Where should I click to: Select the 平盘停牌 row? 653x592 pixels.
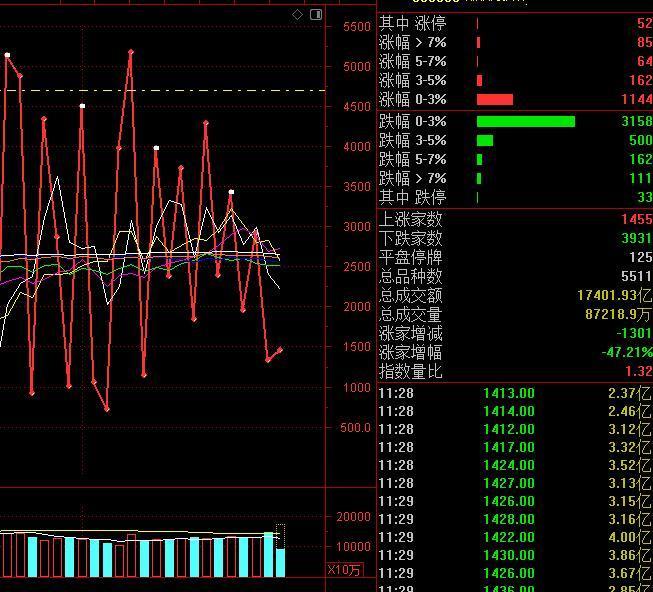click(x=516, y=257)
